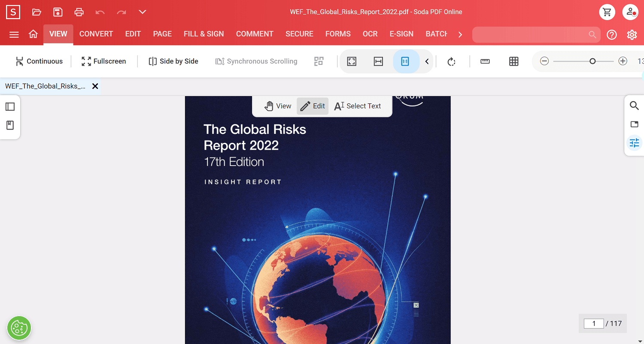Toggle the grid icon

point(514,61)
